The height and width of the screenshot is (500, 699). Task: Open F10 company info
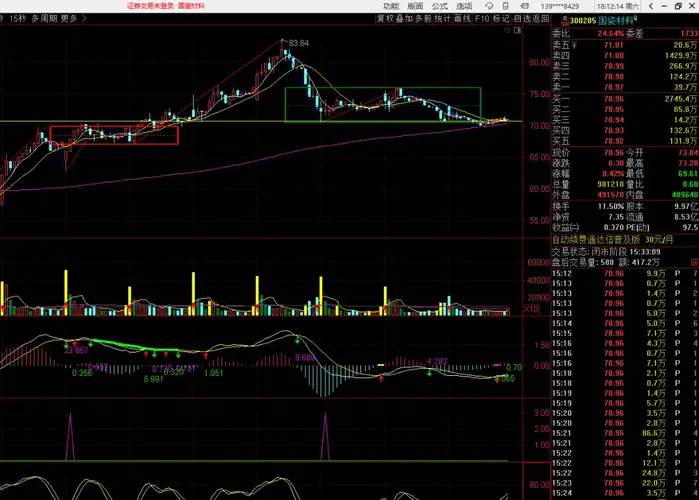(x=482, y=19)
